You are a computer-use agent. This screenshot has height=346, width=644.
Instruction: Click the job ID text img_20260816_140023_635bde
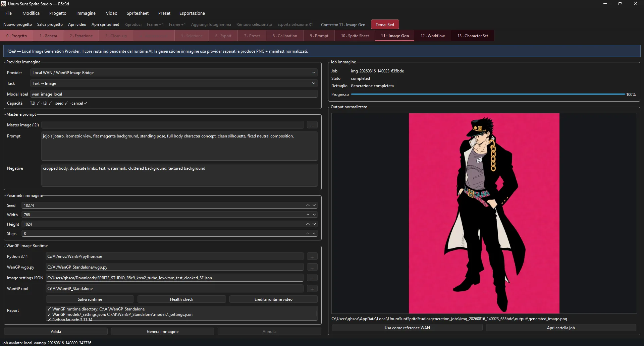pos(377,71)
